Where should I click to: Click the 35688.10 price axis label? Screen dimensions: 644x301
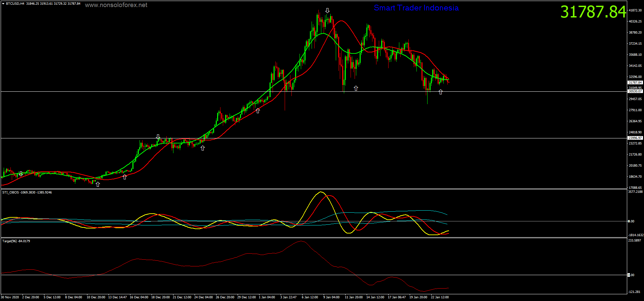point(635,55)
